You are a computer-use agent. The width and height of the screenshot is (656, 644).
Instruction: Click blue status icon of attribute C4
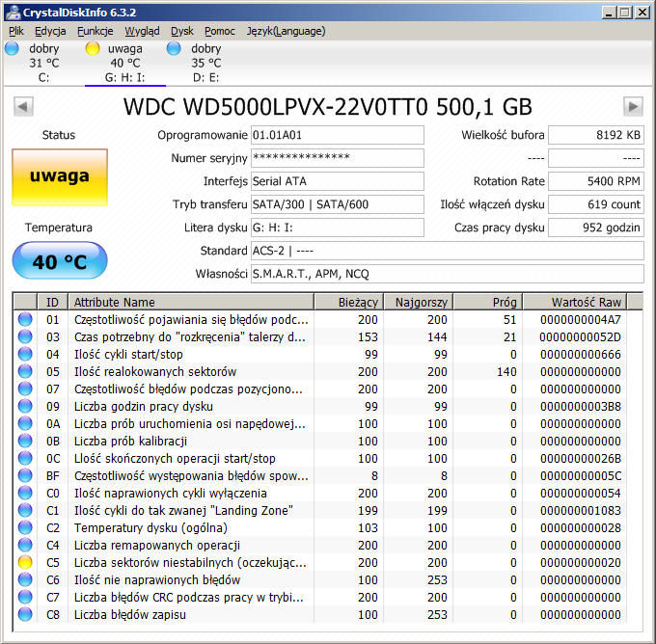click(x=25, y=545)
